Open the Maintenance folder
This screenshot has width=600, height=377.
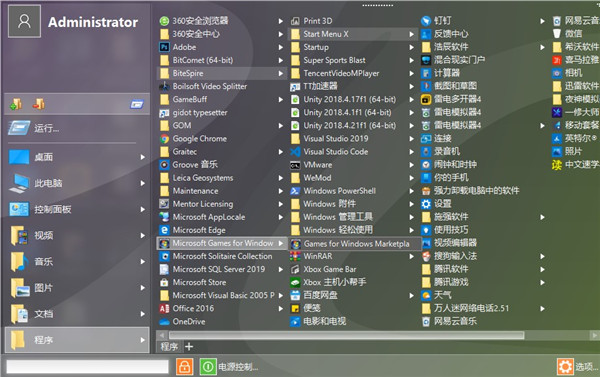coord(221,191)
